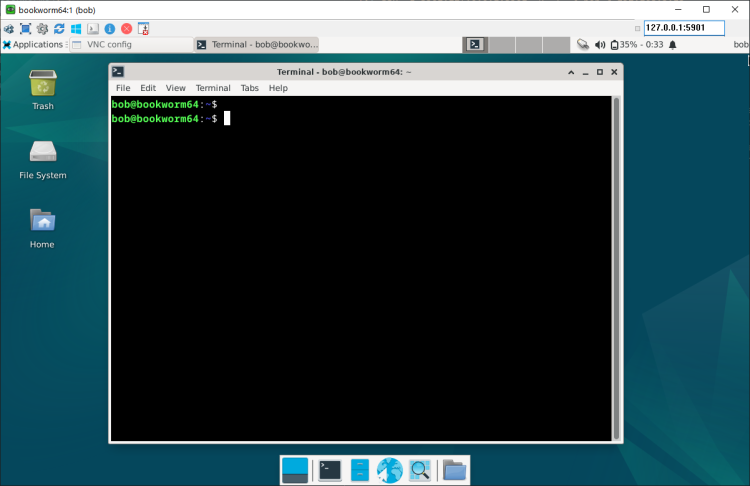
Task: Switch to second workspace in pager
Action: [x=502, y=44]
